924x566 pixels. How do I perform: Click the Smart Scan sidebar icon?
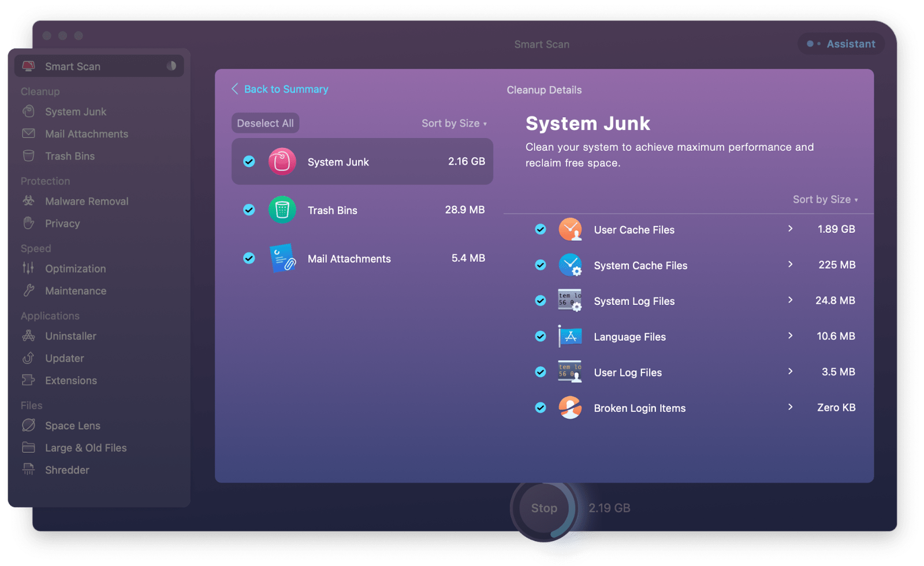[x=28, y=66]
